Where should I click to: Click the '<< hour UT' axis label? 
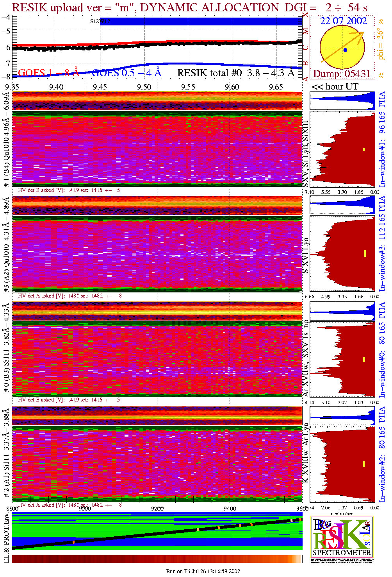point(335,86)
